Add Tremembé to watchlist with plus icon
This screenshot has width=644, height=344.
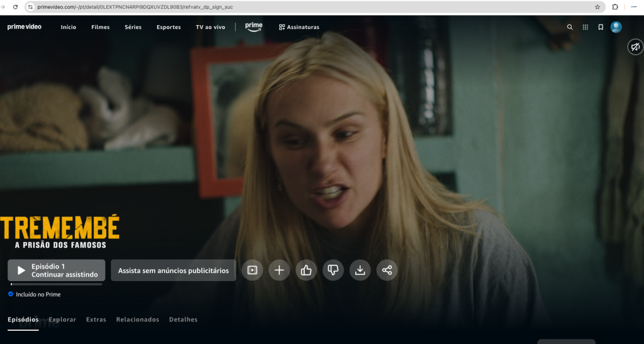[279, 270]
